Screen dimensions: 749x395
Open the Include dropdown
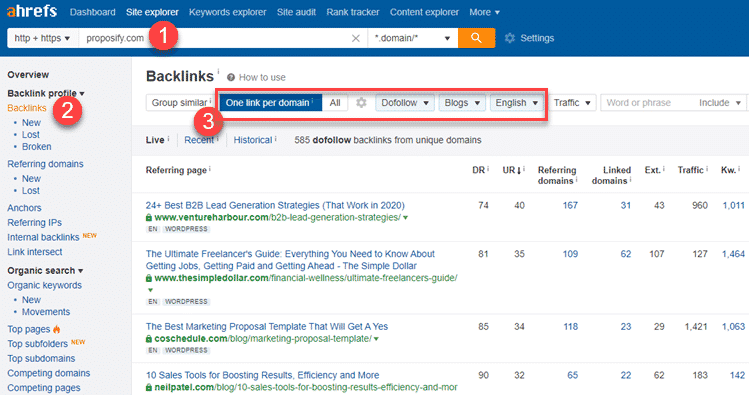[719, 103]
